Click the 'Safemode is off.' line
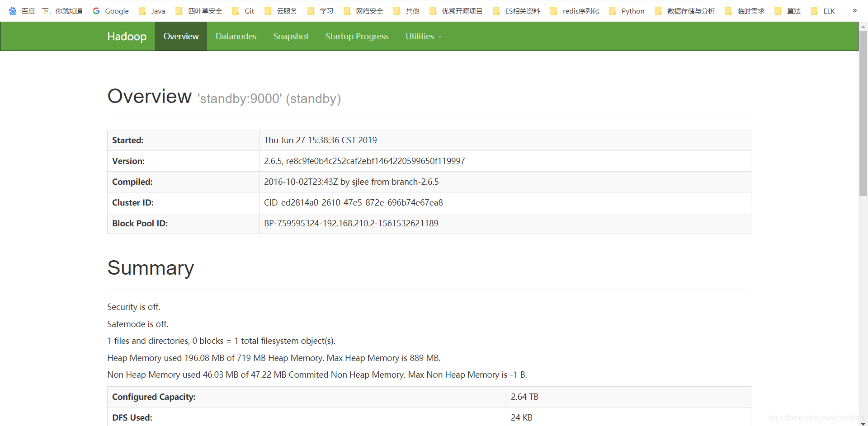The image size is (868, 426). (138, 324)
